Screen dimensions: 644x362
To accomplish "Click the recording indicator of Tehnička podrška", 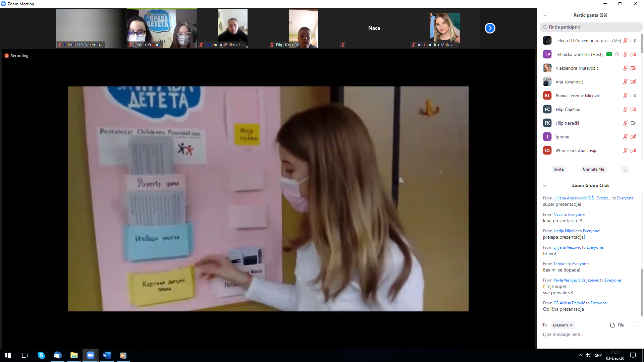I will point(617,54).
